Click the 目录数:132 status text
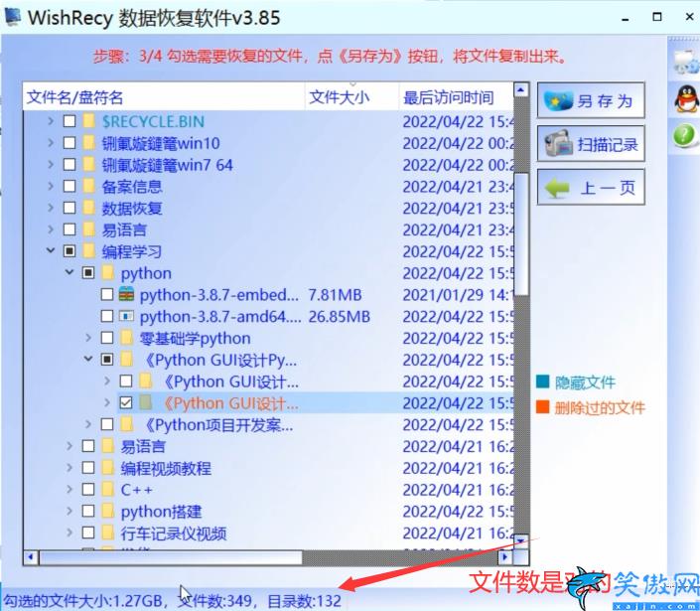This screenshot has width=700, height=611. click(x=304, y=601)
